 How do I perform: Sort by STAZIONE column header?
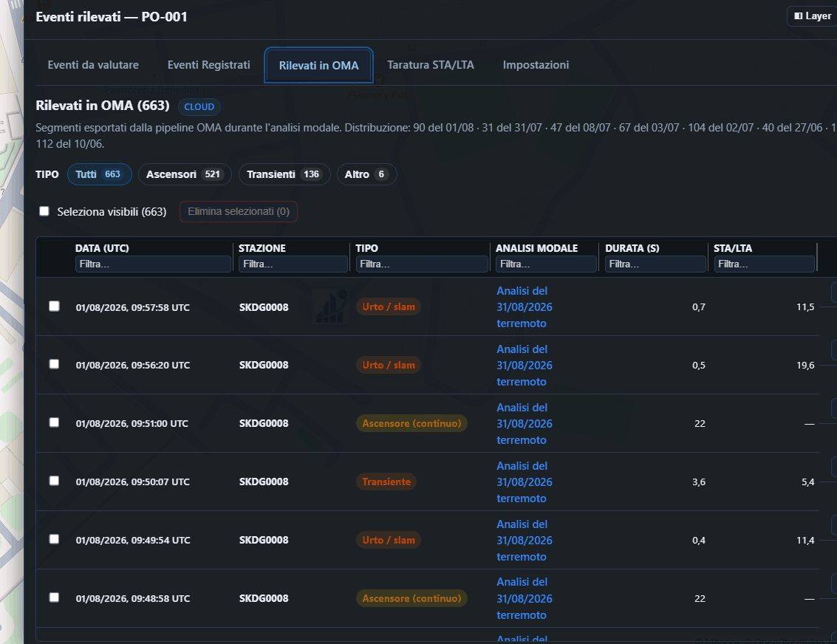(x=262, y=248)
